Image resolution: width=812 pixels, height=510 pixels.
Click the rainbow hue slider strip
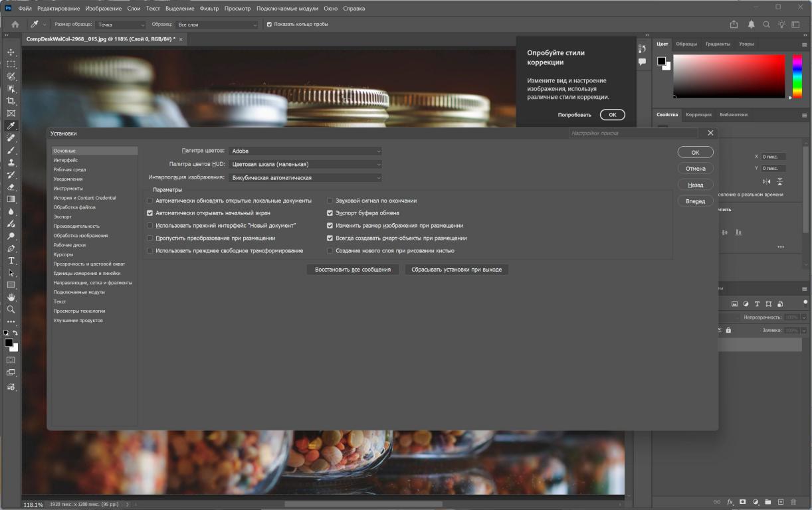797,76
